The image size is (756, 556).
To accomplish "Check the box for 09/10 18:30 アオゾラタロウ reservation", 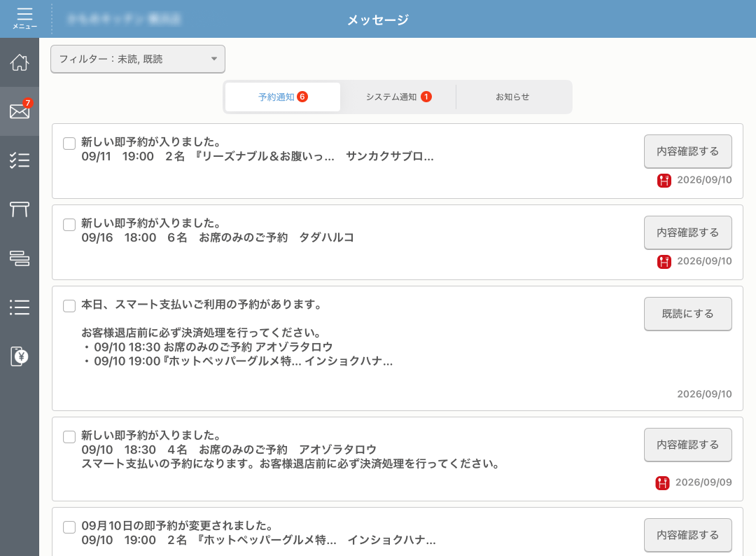I will 69,437.
